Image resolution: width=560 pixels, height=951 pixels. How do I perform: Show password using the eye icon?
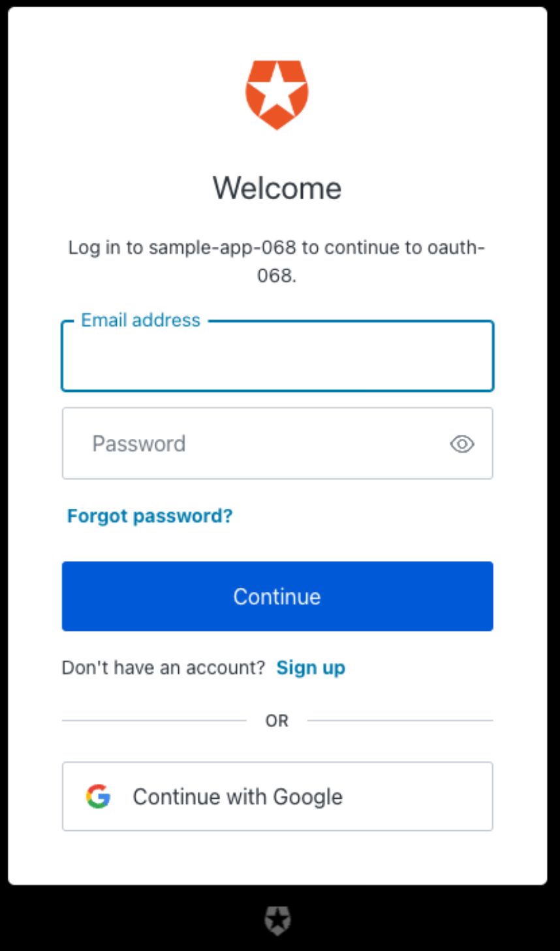pos(462,444)
